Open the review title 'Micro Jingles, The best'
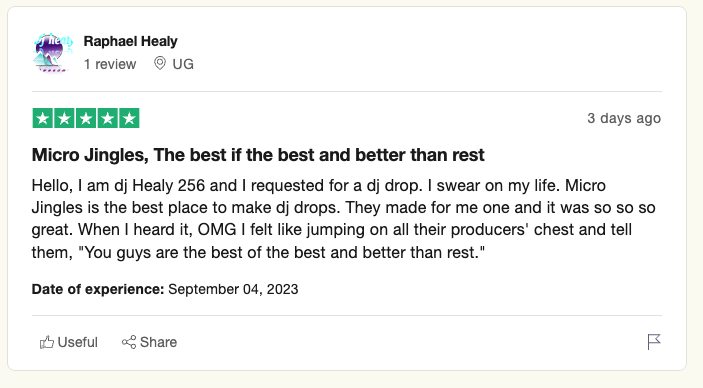The height and width of the screenshot is (388, 703). pos(258,155)
